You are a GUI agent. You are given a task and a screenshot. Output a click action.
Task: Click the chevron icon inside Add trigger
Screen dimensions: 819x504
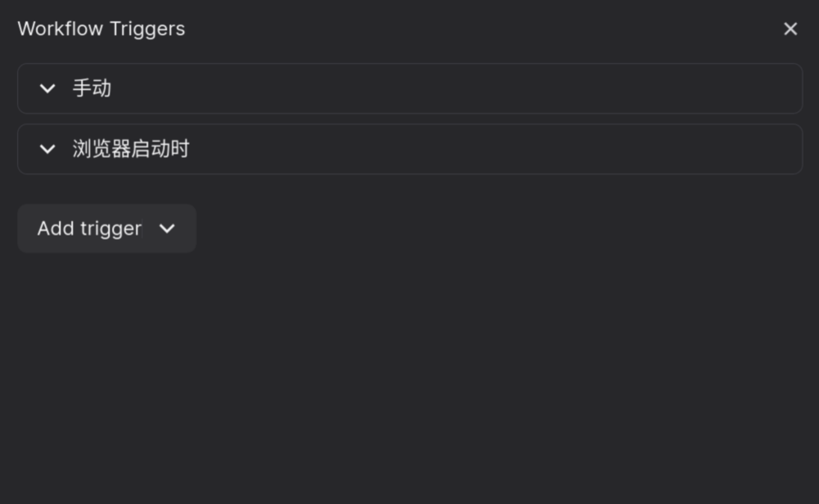coord(167,229)
